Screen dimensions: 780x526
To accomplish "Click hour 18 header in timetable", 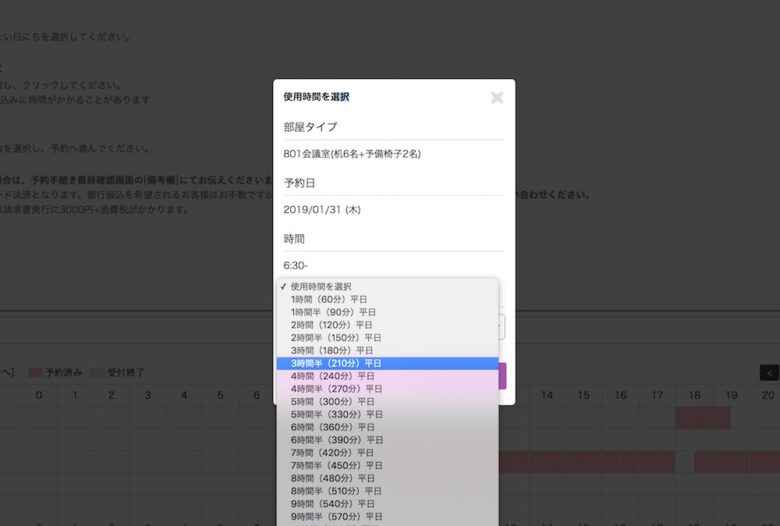I will pyautogui.click(x=694, y=395).
